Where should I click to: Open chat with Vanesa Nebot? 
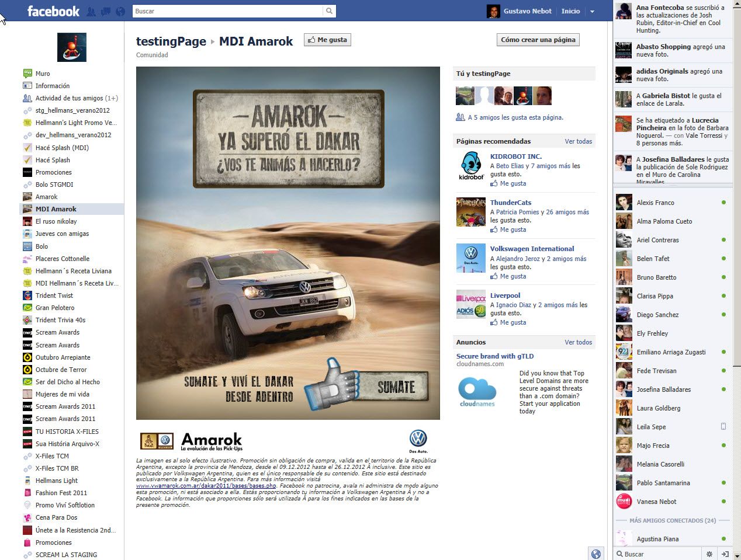[672, 502]
